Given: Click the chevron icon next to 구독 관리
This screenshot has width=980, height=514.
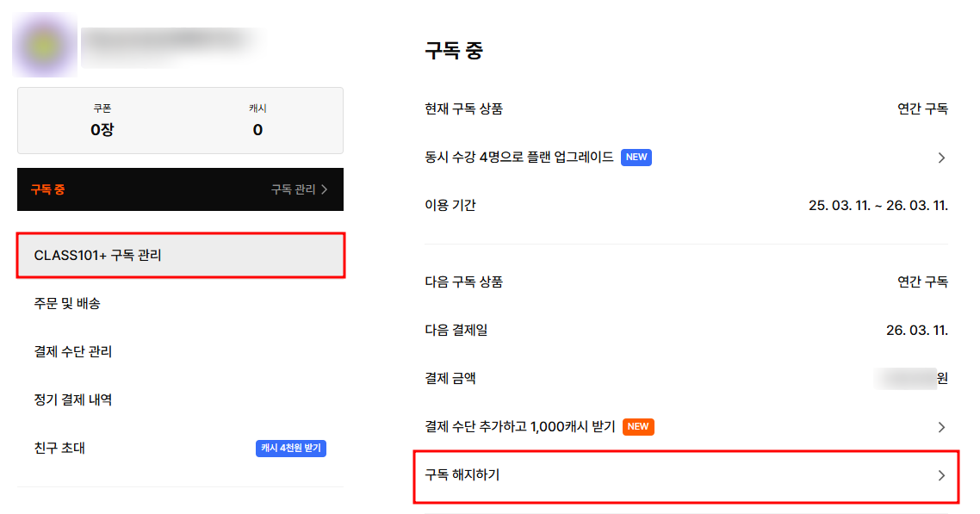Looking at the screenshot, I should [325, 189].
